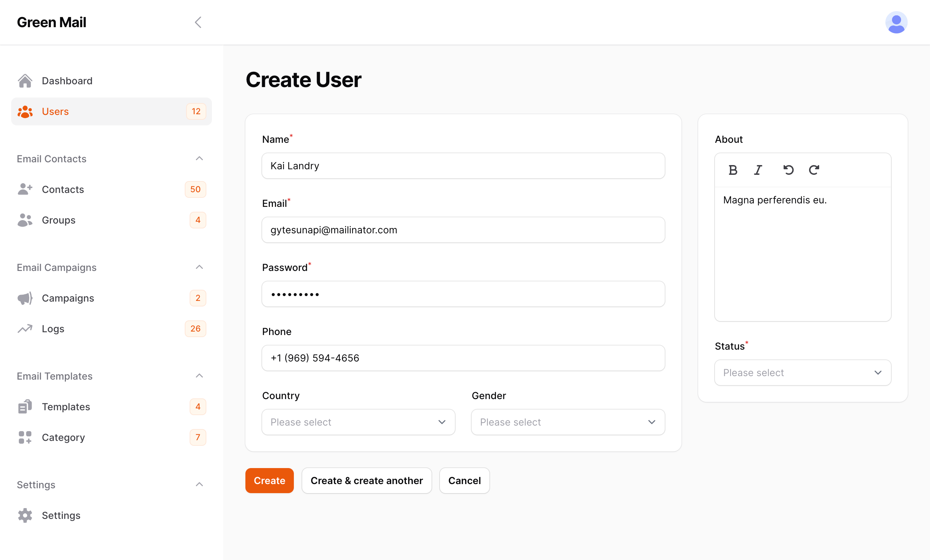
Task: Open Logs via the trend-line icon
Action: 24,328
